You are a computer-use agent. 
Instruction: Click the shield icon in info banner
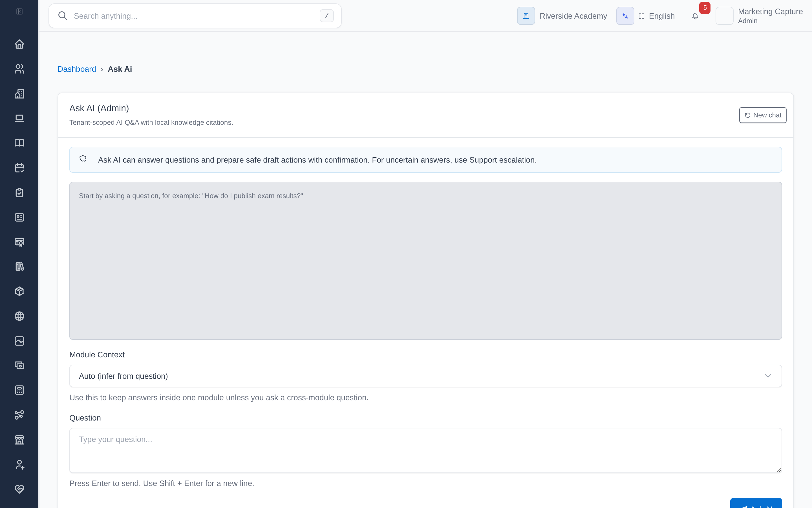coord(83,159)
